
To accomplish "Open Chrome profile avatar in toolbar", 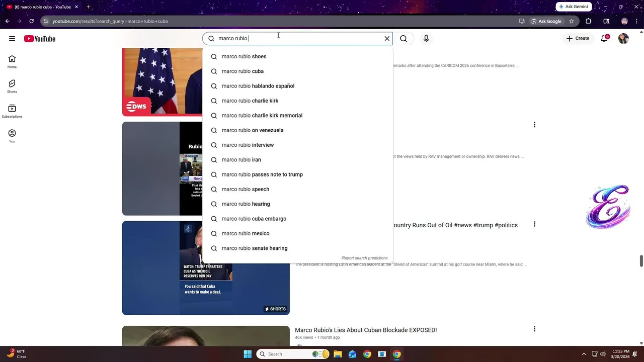I will point(624,21).
